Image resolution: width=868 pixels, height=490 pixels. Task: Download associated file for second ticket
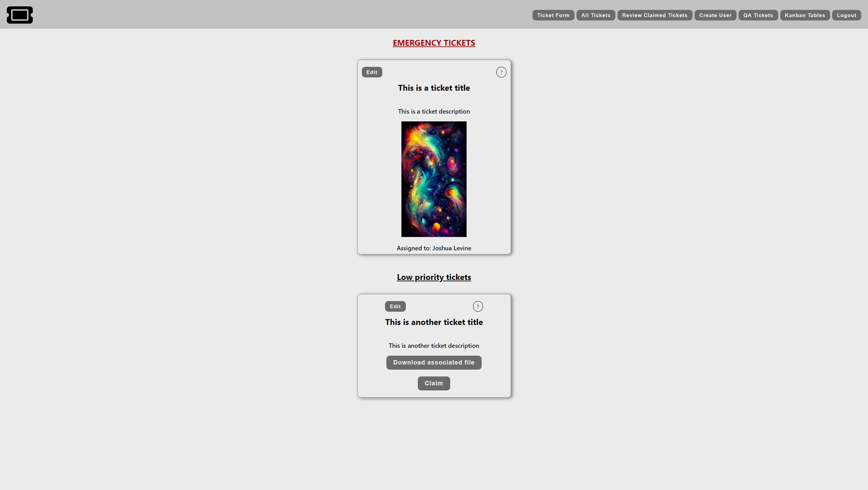click(x=434, y=362)
